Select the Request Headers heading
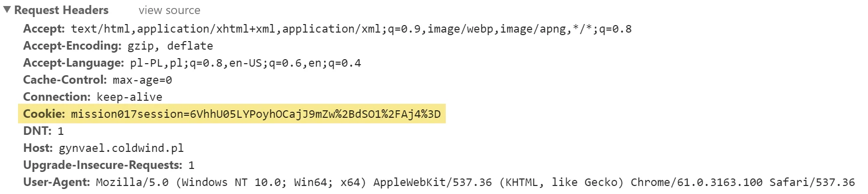This screenshot has width=868, height=194. 61,10
